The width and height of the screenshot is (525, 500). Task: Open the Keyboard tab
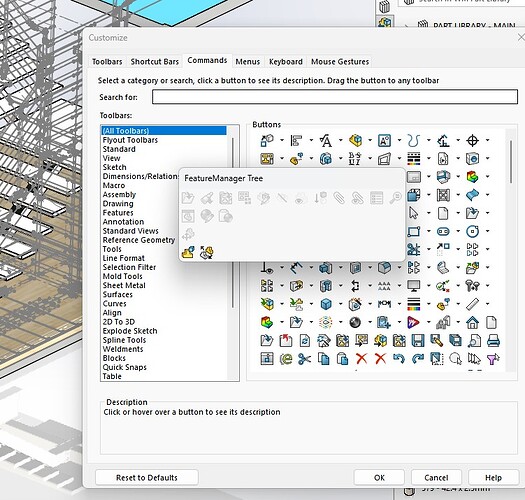[286, 62]
